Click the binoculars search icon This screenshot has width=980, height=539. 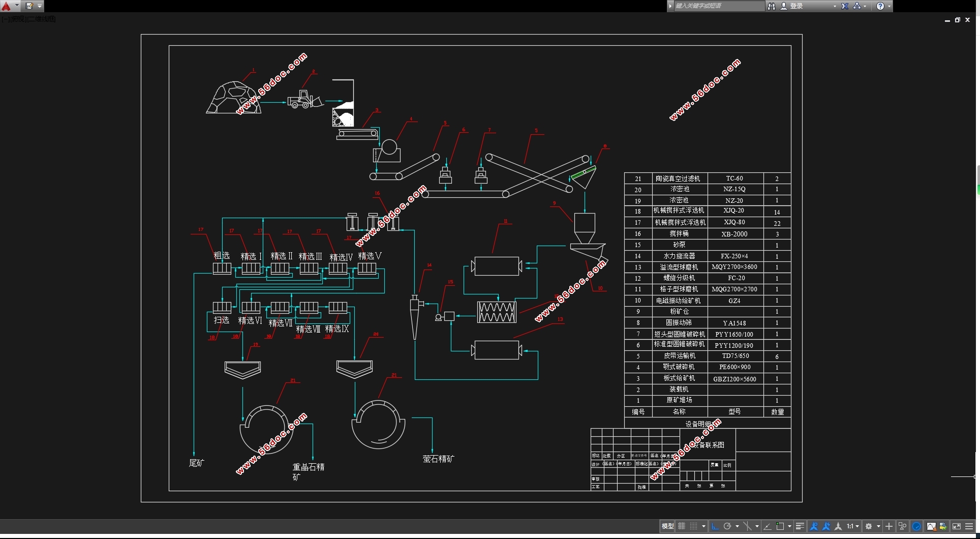tap(771, 6)
